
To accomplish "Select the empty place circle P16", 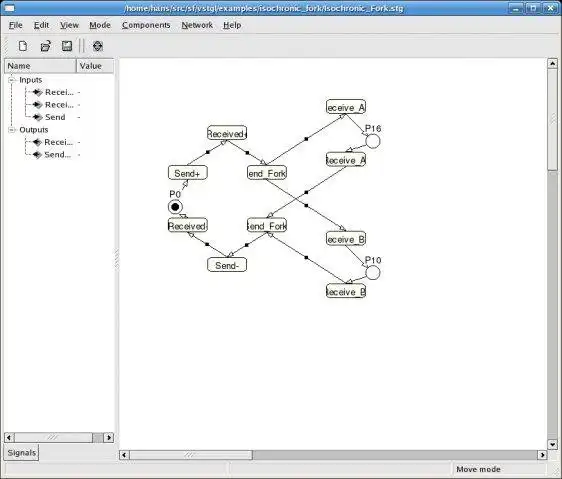I will 372,141.
